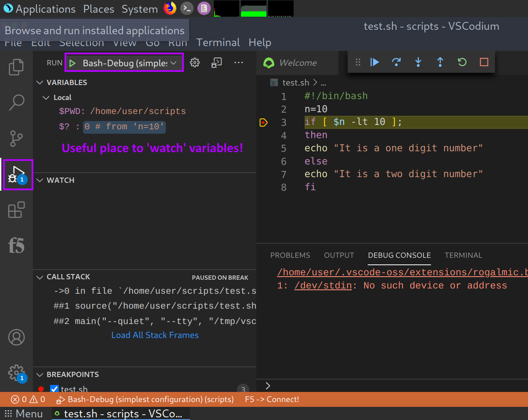Switch to the TERMINAL tab
The width and height of the screenshot is (528, 420).
[463, 255]
